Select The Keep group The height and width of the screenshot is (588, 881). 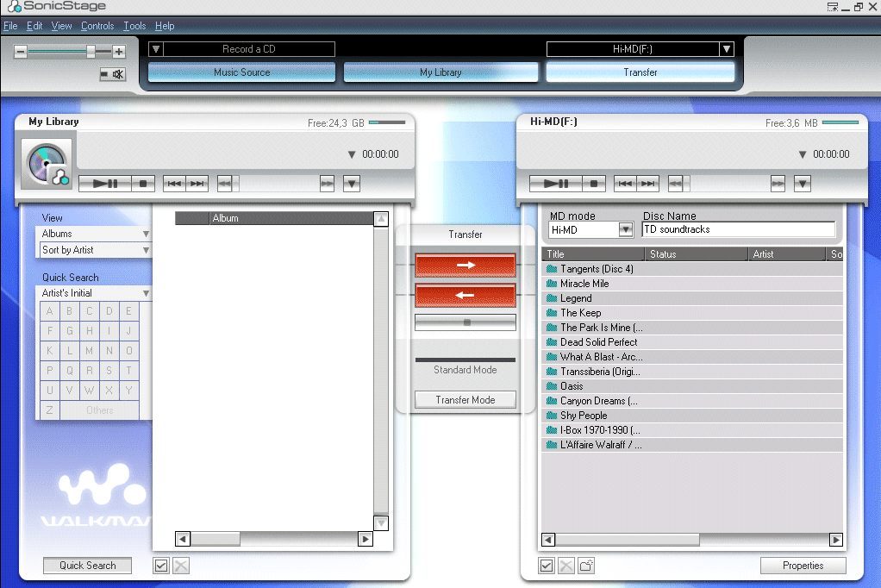pyautogui.click(x=692, y=313)
